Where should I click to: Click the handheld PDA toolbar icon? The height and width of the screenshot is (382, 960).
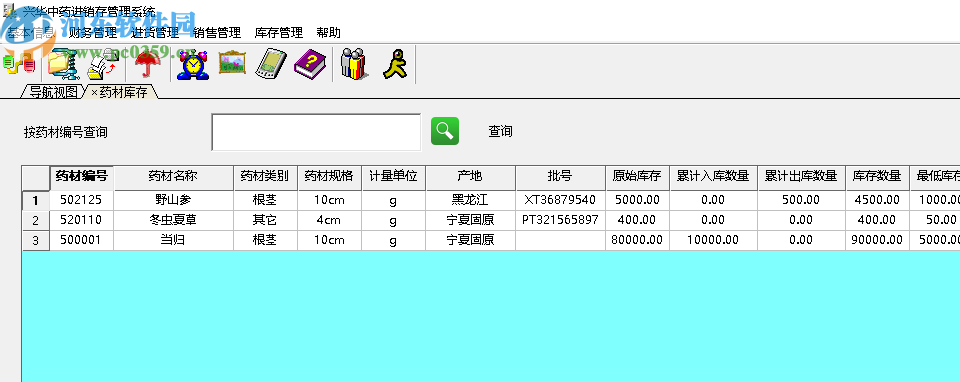(x=271, y=64)
